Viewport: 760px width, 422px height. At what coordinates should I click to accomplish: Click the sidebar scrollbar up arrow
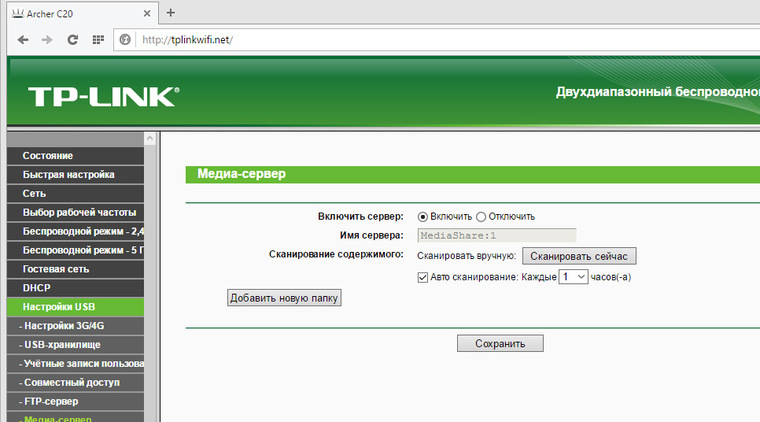150,139
